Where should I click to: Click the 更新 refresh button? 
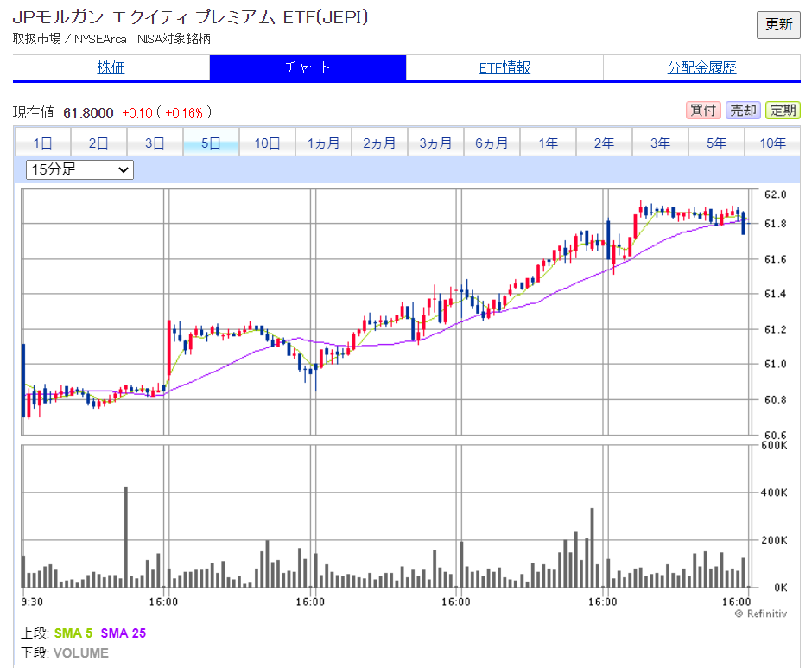coord(778,24)
